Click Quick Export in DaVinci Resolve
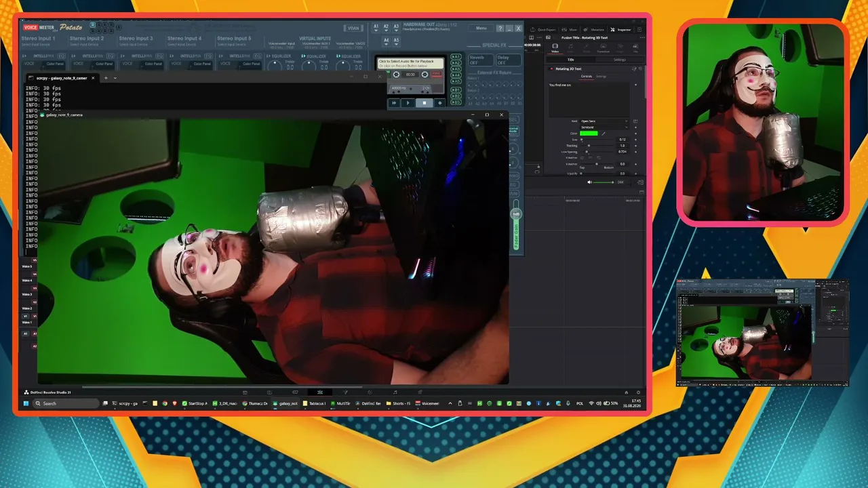 tap(543, 30)
